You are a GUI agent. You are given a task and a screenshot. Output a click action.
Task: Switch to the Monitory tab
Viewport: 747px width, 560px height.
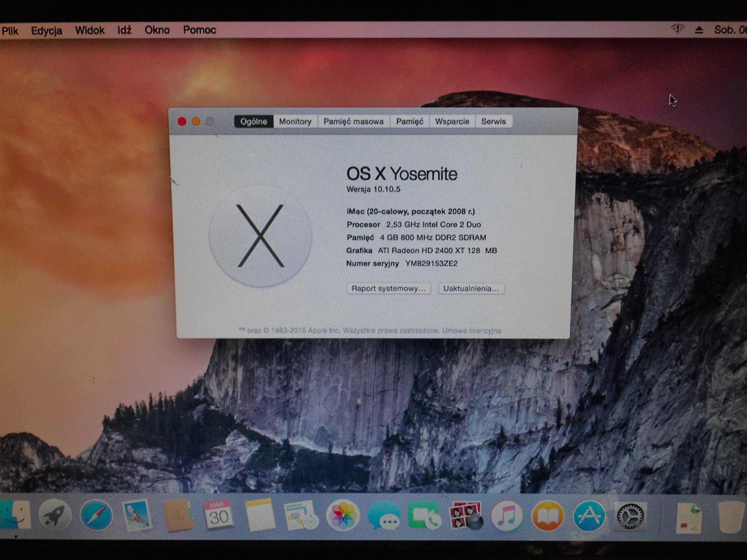coord(295,121)
